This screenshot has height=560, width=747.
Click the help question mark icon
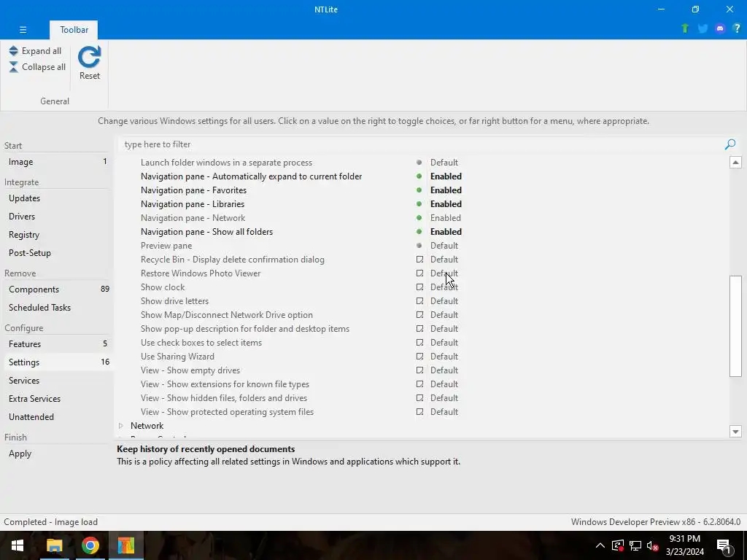[x=737, y=28]
